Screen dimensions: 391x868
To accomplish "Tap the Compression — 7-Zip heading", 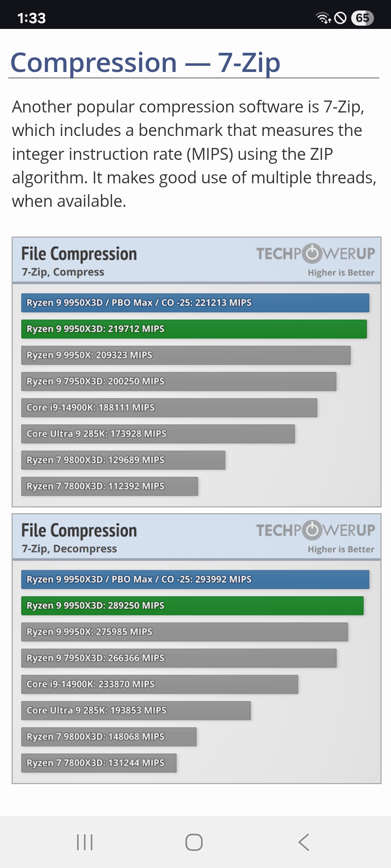I will [x=146, y=63].
